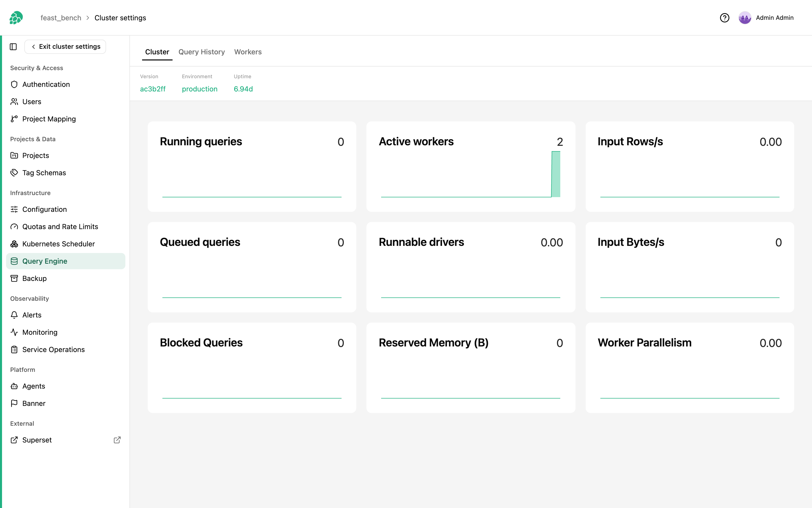
Task: Select the Input Bytes/s card title
Action: pyautogui.click(x=631, y=242)
